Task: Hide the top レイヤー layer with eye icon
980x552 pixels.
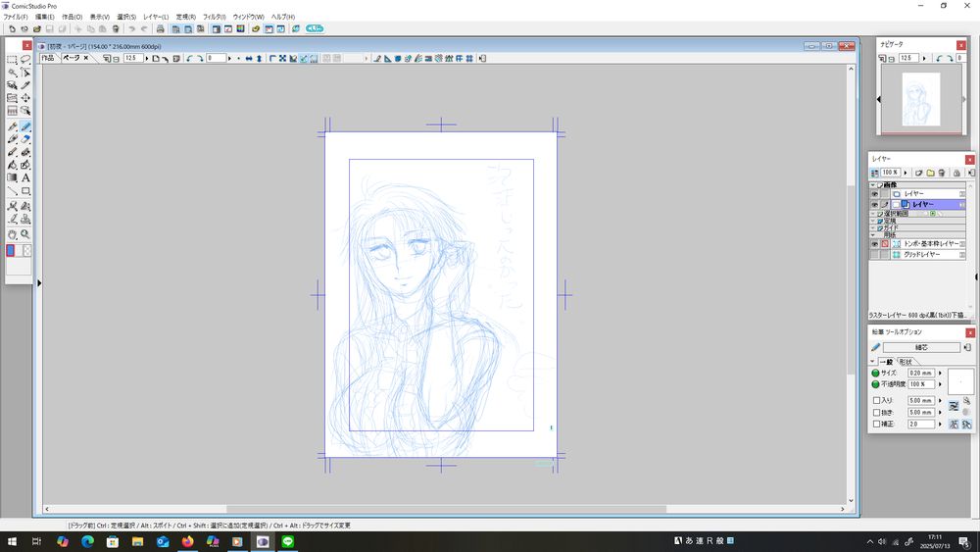Action: (874, 194)
